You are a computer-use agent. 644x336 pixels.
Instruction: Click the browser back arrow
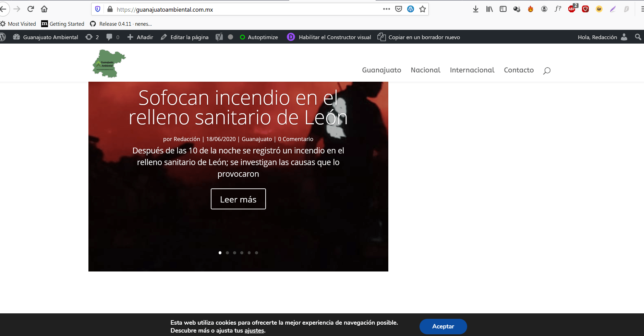[x=3, y=9]
